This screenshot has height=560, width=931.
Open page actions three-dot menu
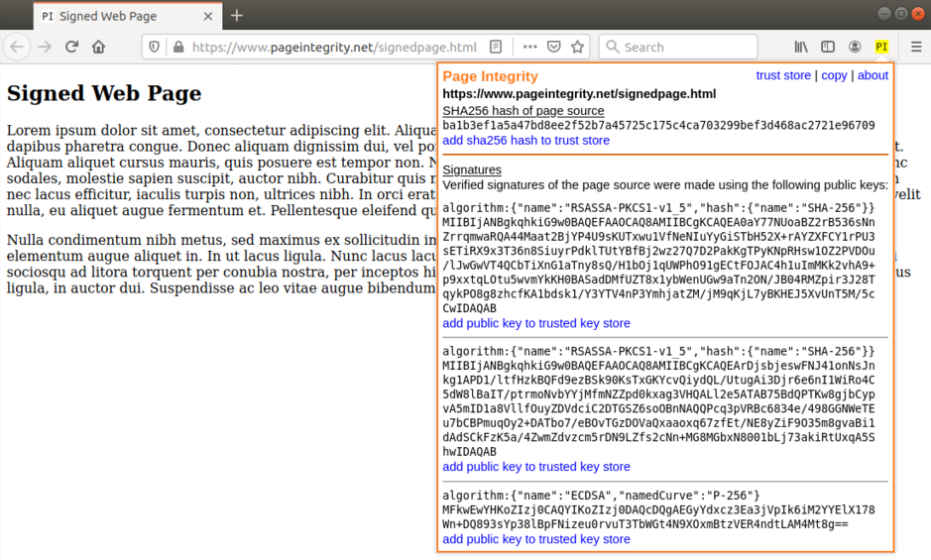530,47
